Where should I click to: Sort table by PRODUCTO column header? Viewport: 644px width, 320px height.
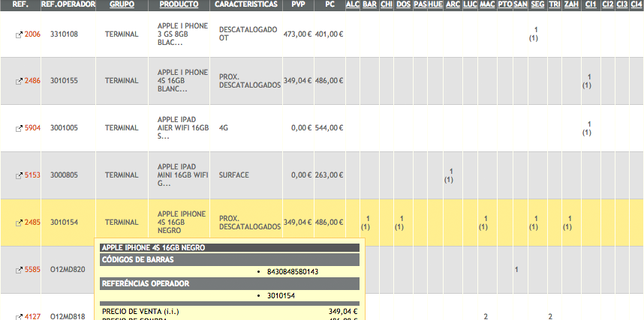pos(179,4)
